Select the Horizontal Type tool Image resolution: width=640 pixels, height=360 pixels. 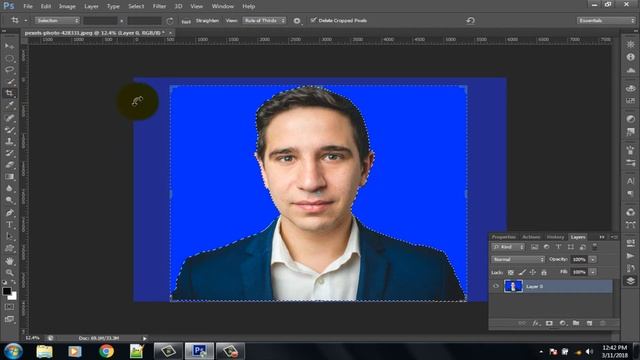tap(9, 224)
